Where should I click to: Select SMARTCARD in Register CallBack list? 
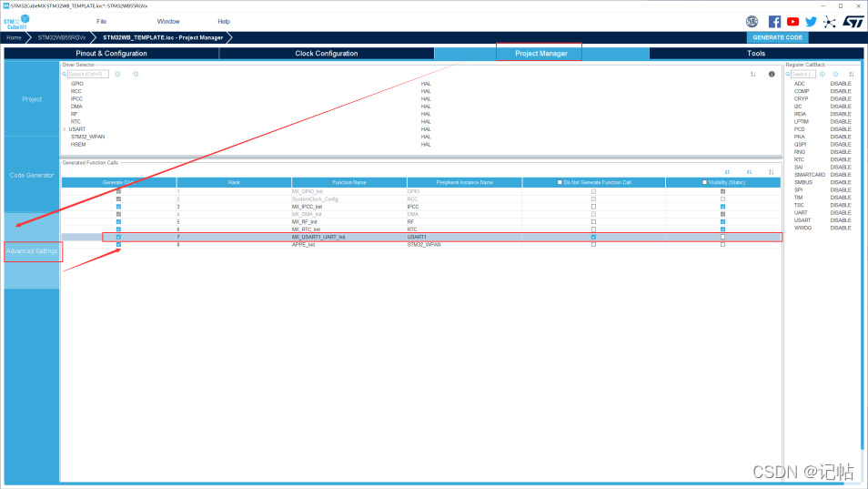(x=810, y=175)
